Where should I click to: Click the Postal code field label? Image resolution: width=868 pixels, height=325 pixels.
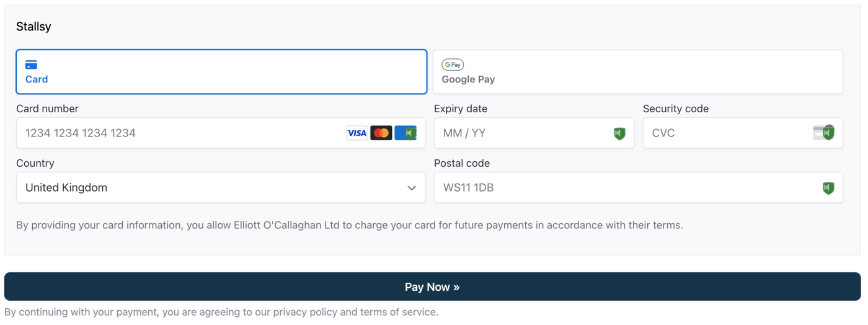pos(461,163)
